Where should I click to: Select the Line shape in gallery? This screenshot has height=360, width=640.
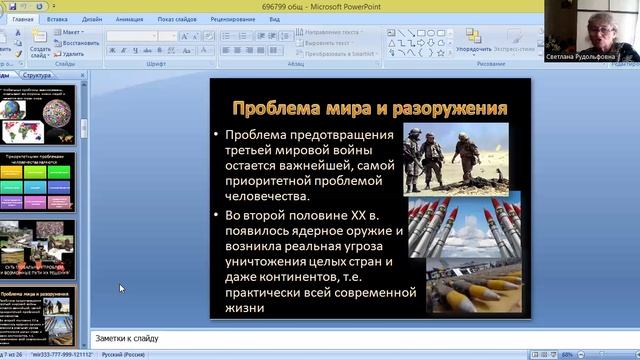click(402, 33)
